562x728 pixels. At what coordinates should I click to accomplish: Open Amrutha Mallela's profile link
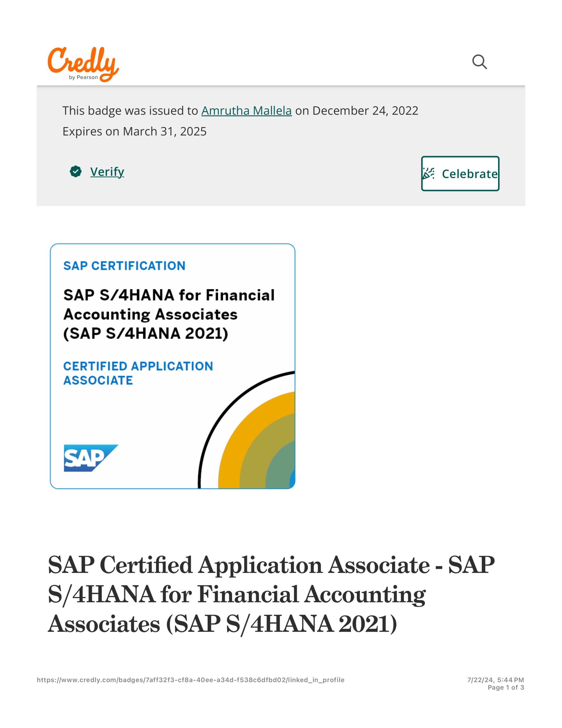coord(247,111)
